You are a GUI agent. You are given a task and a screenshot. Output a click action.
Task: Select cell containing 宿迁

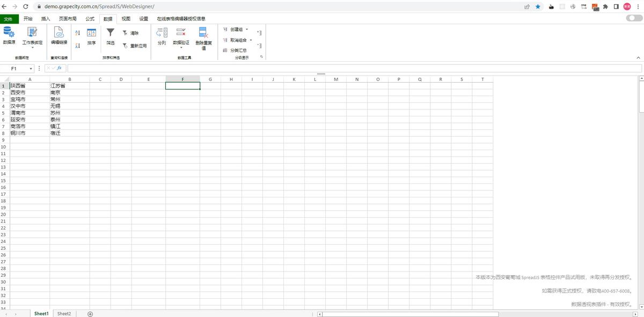[x=69, y=133]
